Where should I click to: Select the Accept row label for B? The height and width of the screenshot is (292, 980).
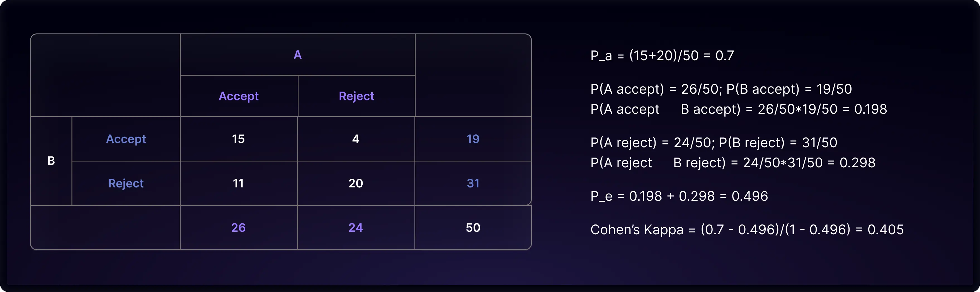coord(126,139)
